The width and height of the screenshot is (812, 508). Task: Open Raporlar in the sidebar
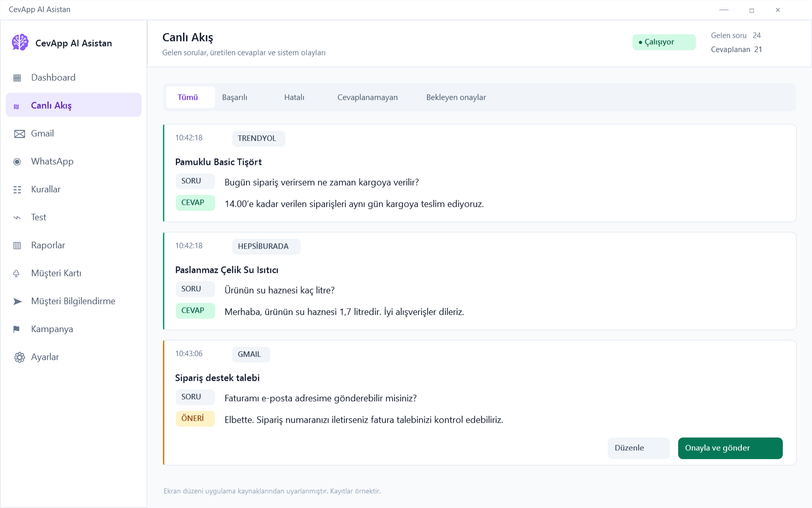(74, 245)
